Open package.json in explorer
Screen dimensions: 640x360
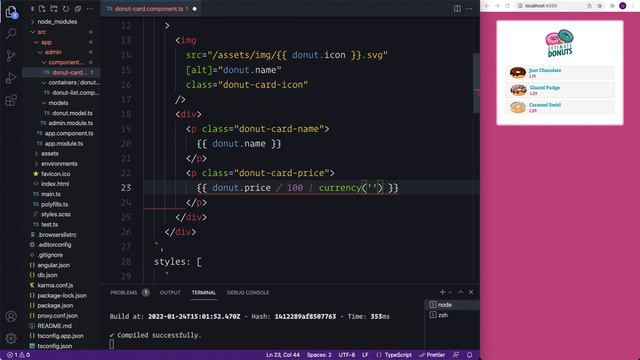click(61, 305)
